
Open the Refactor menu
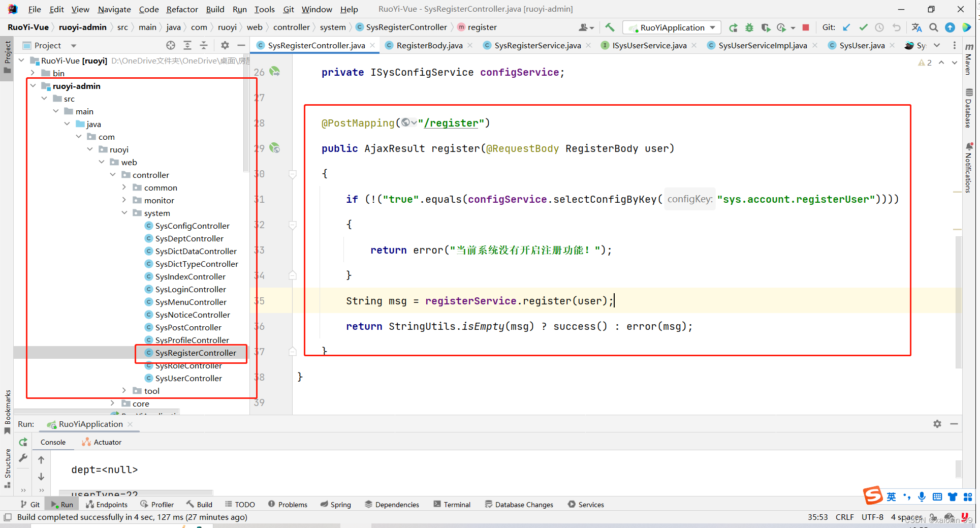pos(182,9)
